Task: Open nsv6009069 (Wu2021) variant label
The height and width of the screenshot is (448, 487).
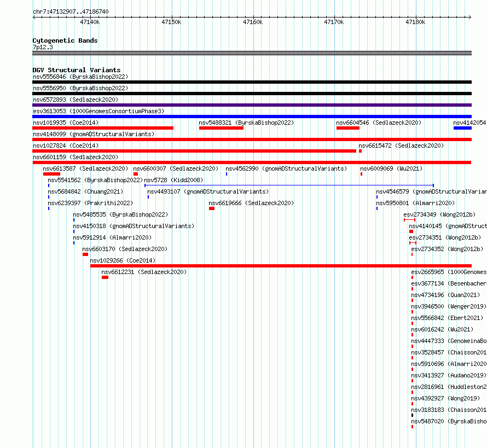Action: click(x=391, y=168)
